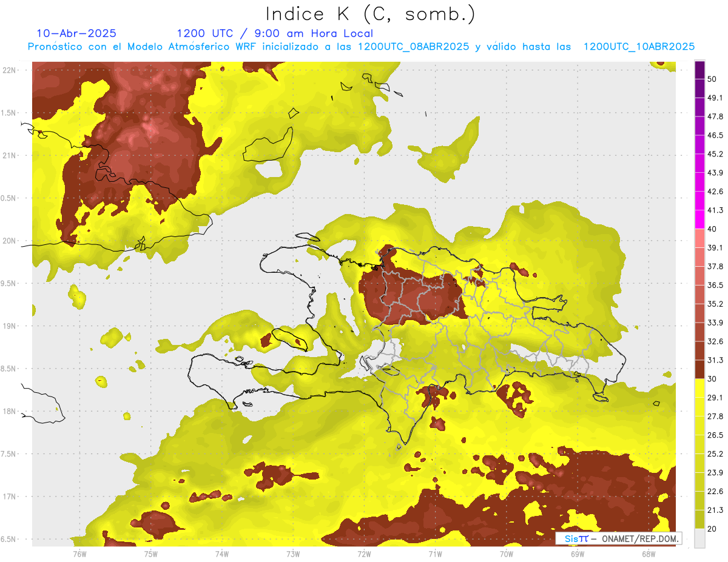The height and width of the screenshot is (562, 728).
Task: Pick the bright yellow swatch between 29.1 and 30
Action: click(699, 389)
